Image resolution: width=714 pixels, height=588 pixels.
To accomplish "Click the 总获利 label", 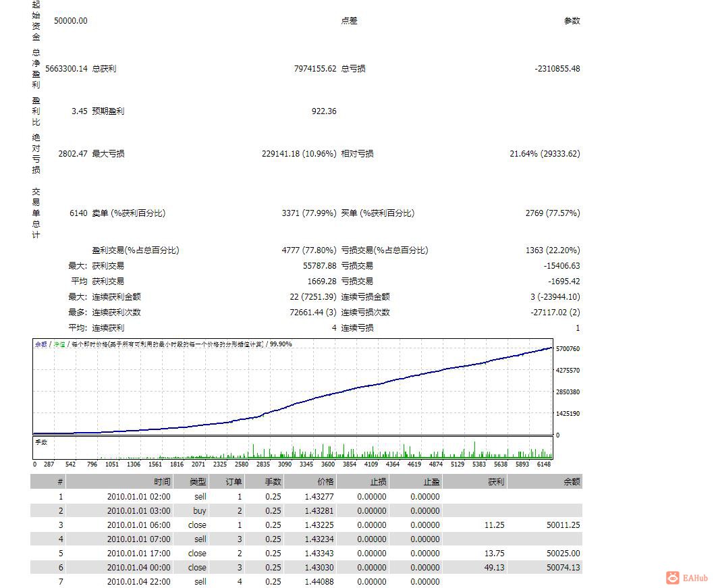I will [x=105, y=69].
